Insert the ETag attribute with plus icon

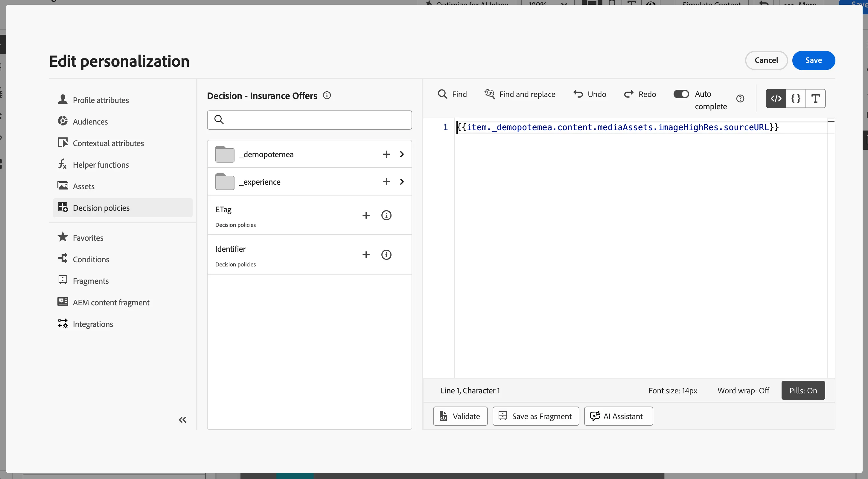[x=366, y=215]
